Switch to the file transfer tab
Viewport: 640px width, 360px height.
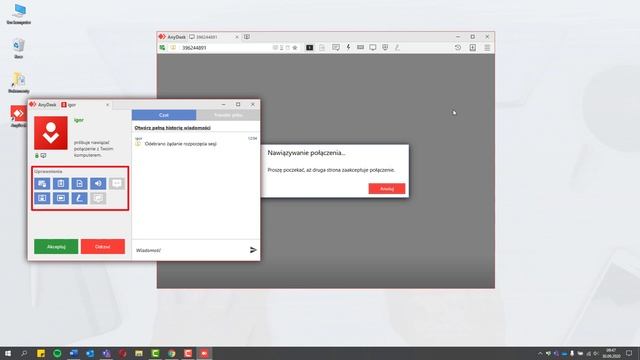click(x=228, y=115)
